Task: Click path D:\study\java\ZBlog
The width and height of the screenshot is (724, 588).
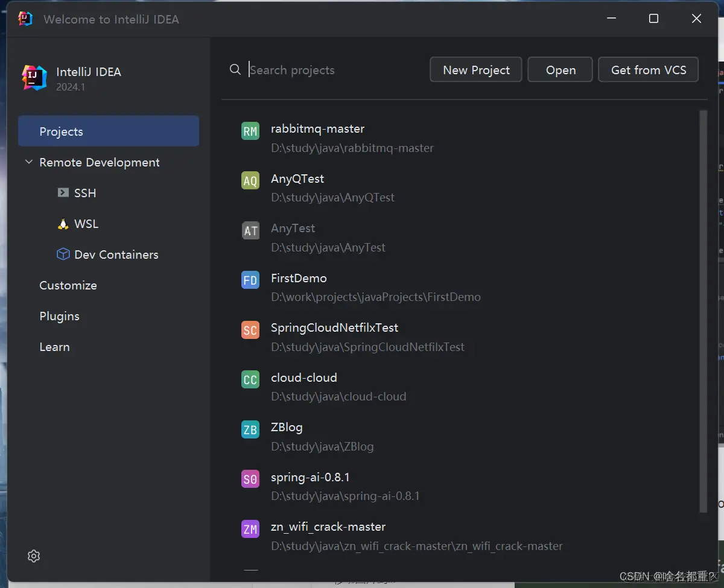Action: tap(322, 446)
